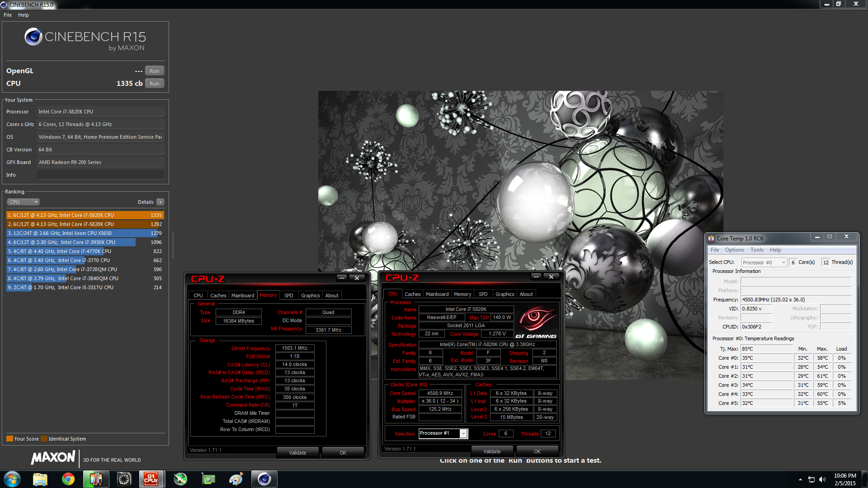
Task: Select i5-3317U ranking entry
Action: click(x=85, y=287)
